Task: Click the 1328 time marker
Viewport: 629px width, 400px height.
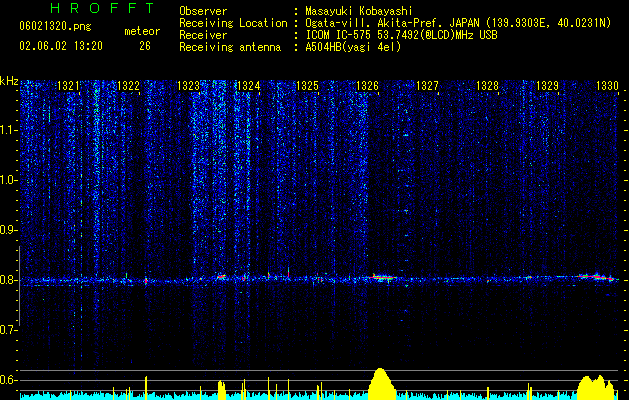Action: [487, 86]
